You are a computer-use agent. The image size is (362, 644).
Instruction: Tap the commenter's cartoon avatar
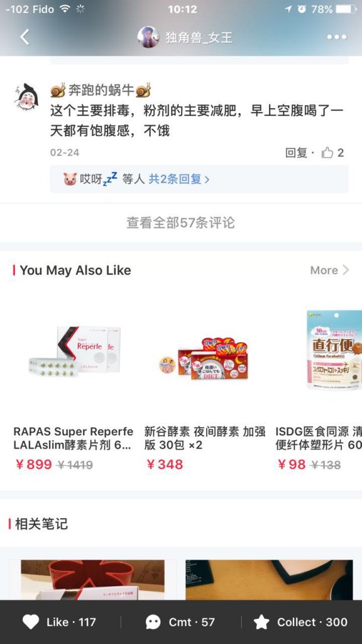point(27,97)
